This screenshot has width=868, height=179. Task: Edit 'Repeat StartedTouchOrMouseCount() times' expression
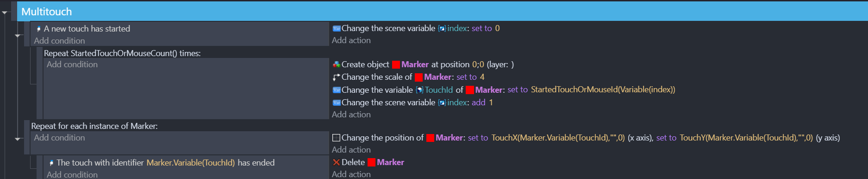(x=122, y=53)
